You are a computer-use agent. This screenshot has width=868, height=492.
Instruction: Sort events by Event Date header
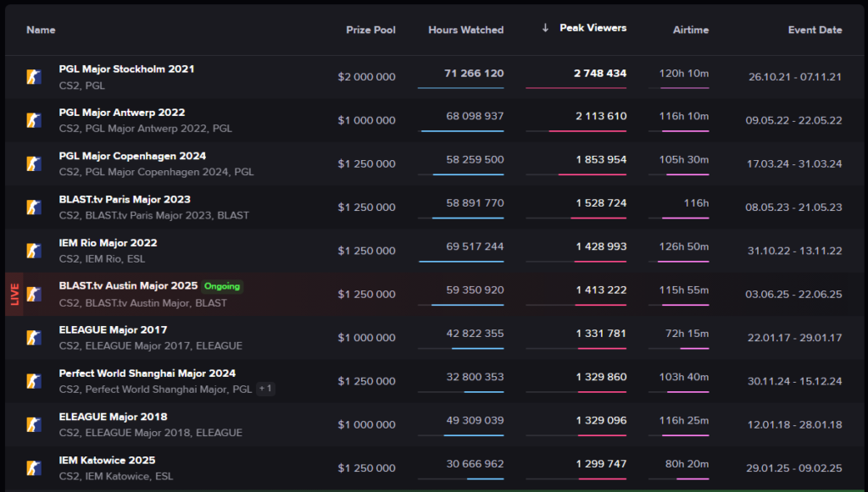point(815,30)
